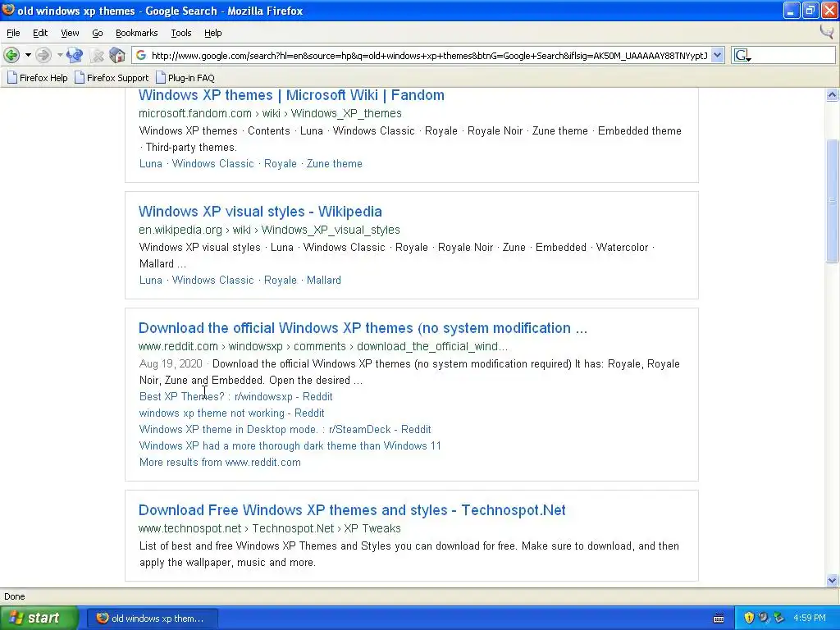Go to the Home page icon
The width and height of the screenshot is (840, 630).
116,55
